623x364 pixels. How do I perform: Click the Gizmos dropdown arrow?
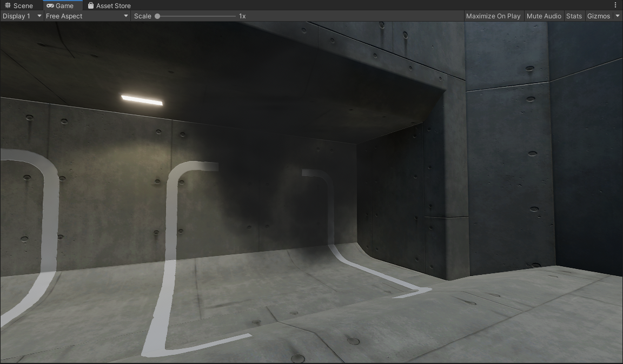[x=617, y=16]
